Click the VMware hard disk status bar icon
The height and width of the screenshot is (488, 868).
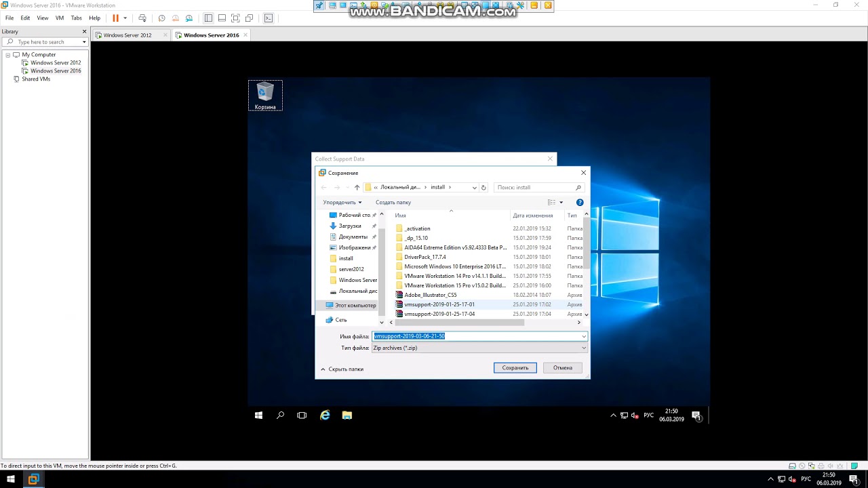click(x=792, y=466)
